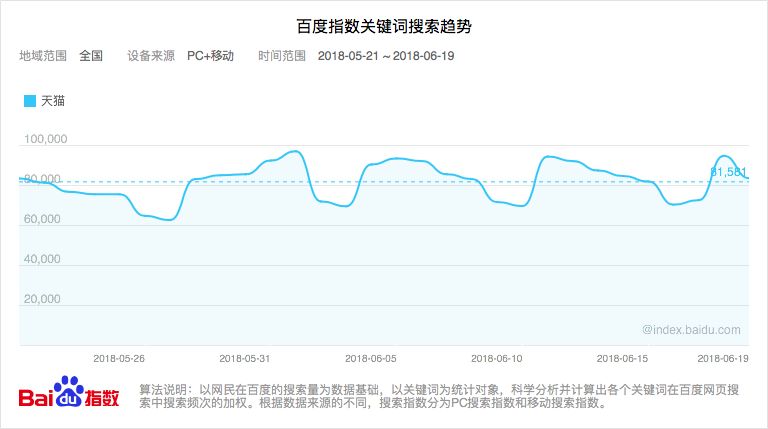The image size is (768, 429).
Task: Click the 设备来源 label
Action: (151, 56)
